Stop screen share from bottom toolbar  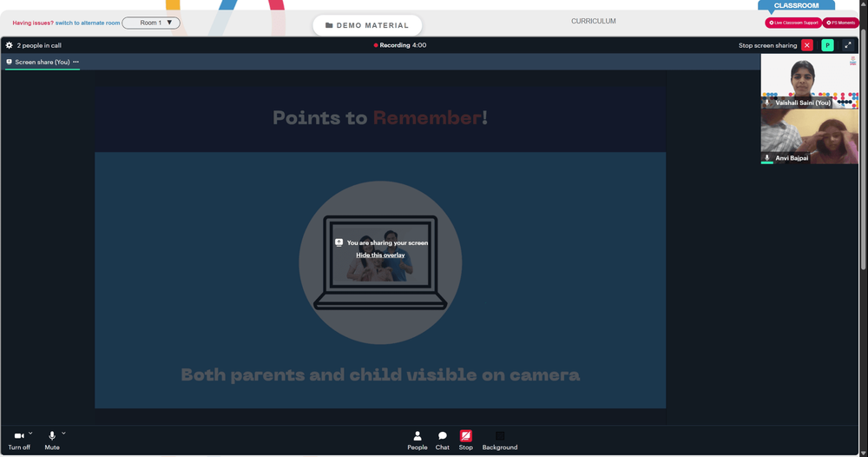(x=465, y=440)
